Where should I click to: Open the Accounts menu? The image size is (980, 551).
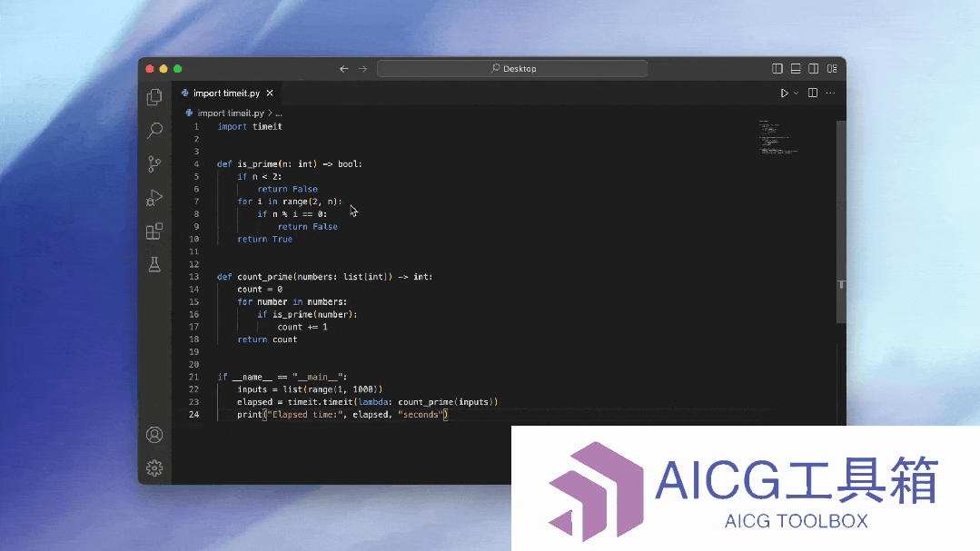point(154,435)
